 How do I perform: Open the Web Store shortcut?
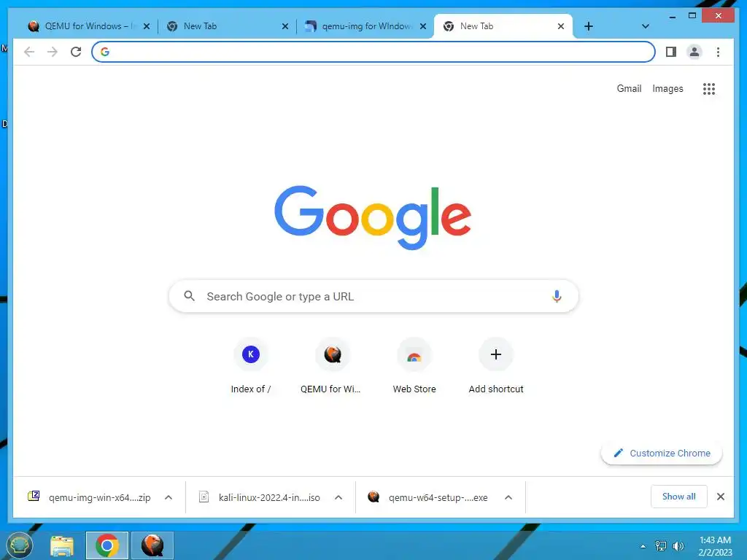(x=414, y=366)
